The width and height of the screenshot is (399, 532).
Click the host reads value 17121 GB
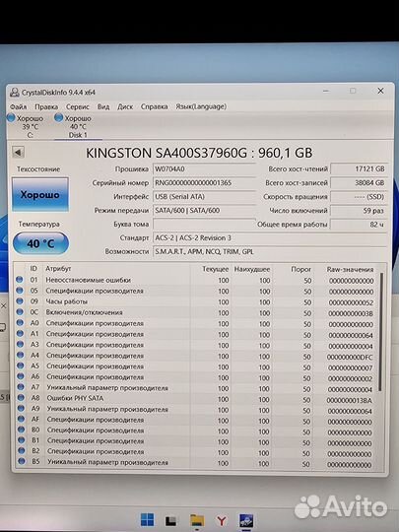[359, 169]
